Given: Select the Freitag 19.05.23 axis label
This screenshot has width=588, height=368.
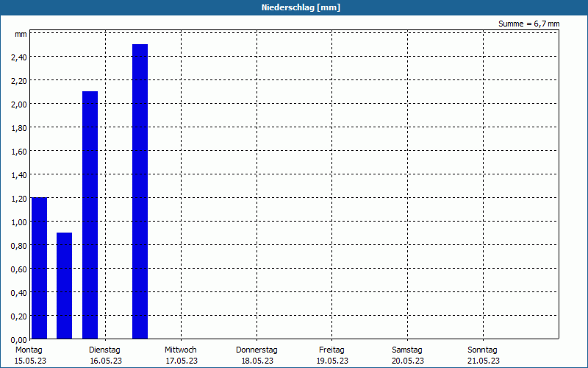Looking at the screenshot, I should (332, 355).
